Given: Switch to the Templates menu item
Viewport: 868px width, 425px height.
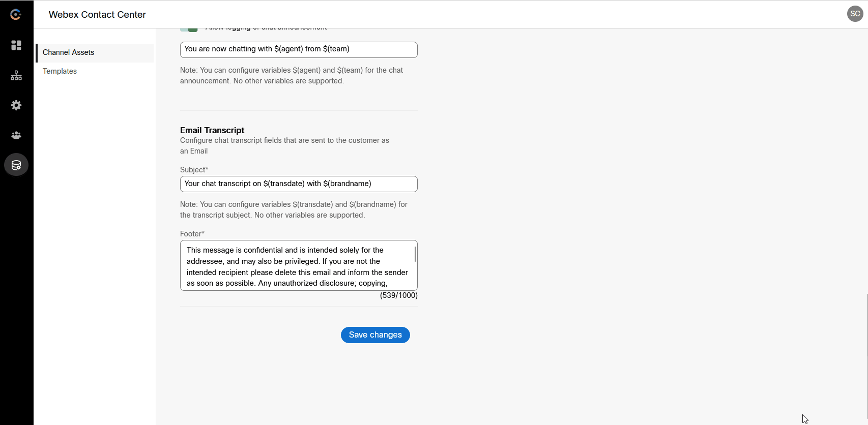Looking at the screenshot, I should coord(60,71).
